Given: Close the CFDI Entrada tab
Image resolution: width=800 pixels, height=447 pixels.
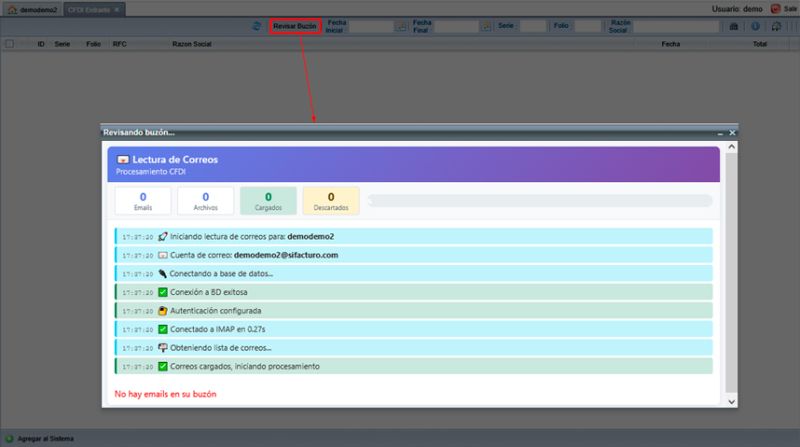Looking at the screenshot, I should coord(117,10).
